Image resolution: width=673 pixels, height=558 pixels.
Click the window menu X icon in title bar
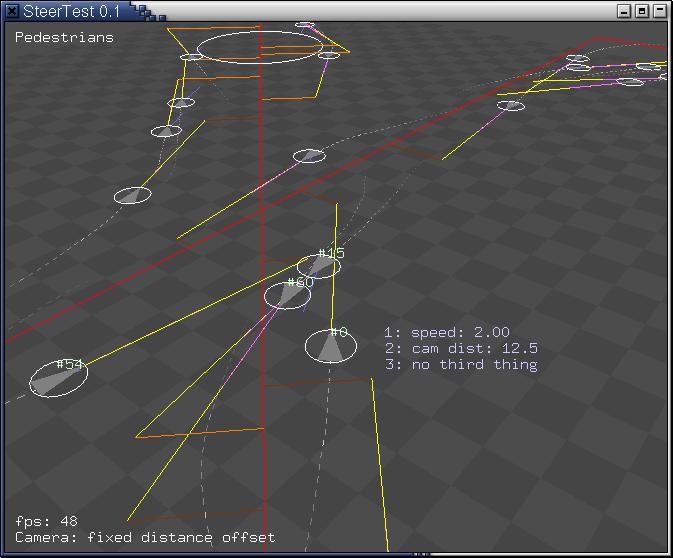(12, 11)
